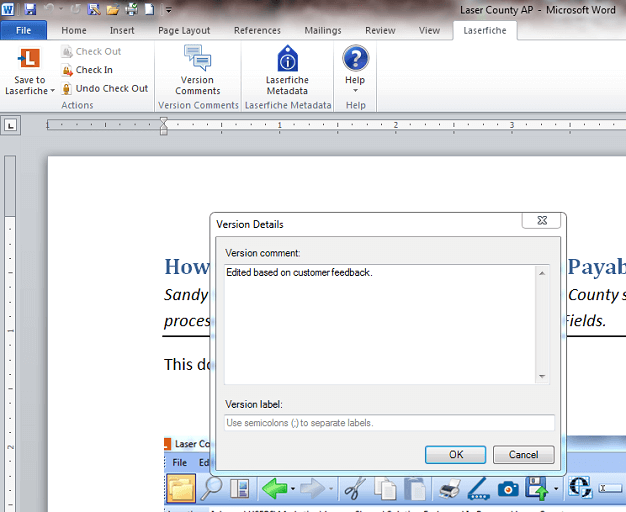Click the 'This do' paragraph text in the document
626x512 pixels.
pyautogui.click(x=187, y=364)
